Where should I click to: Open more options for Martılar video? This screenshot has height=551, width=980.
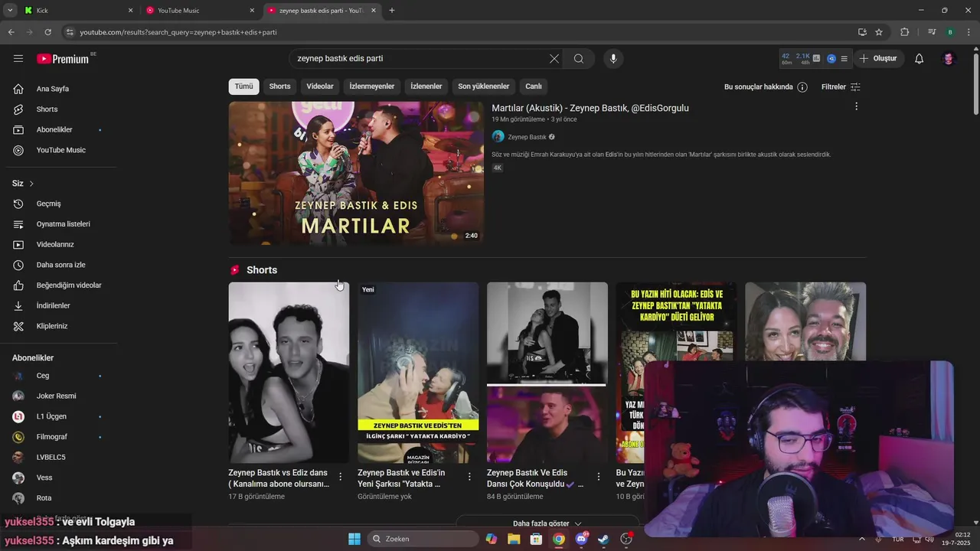[856, 106]
